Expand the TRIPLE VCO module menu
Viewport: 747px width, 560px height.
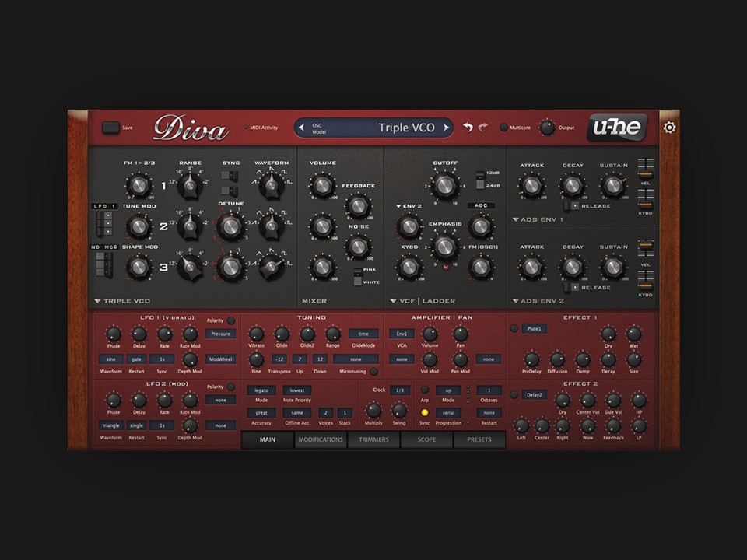coord(122,301)
